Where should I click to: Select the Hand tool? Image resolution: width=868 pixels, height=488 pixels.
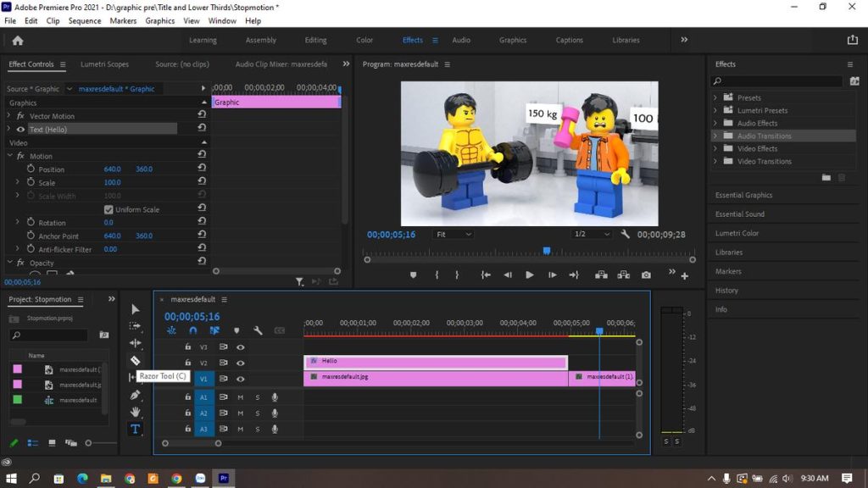point(135,412)
